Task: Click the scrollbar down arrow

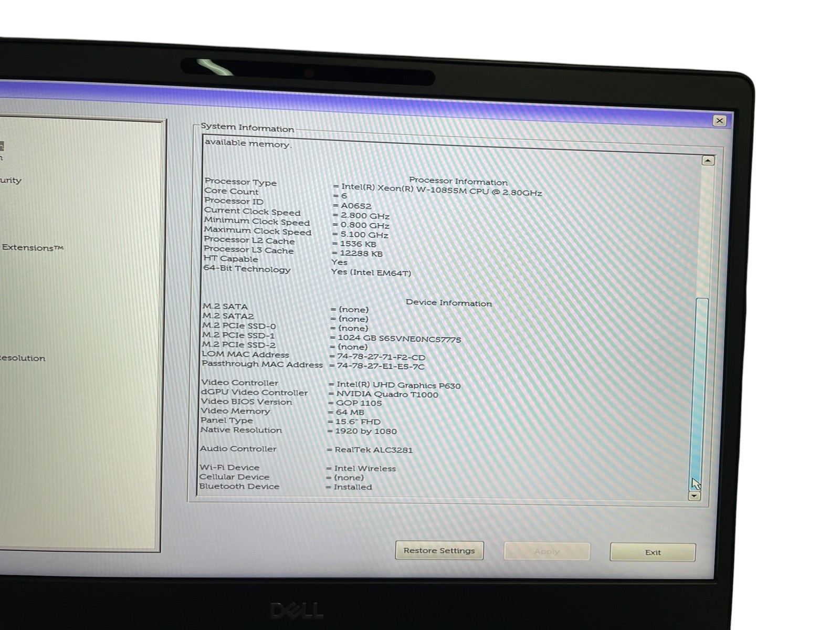Action: tap(694, 496)
